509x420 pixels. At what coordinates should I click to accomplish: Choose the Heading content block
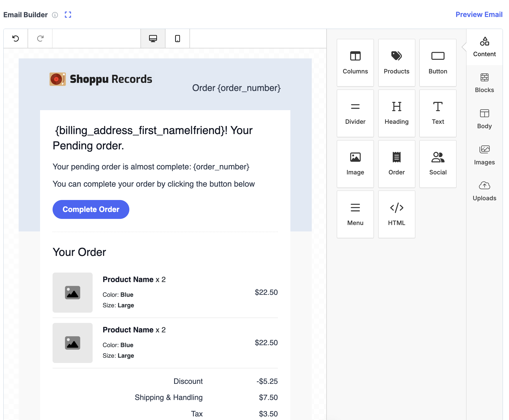point(397,113)
